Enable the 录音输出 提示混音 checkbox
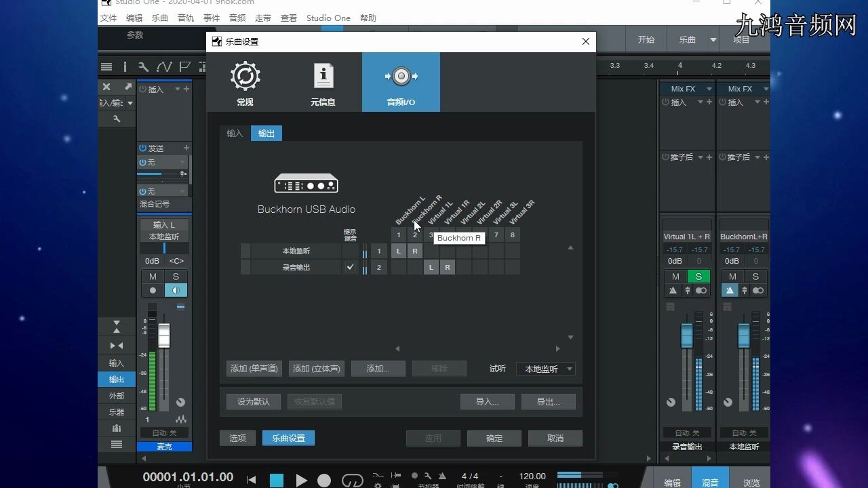Screen dimensions: 868x488 [x=350, y=267]
